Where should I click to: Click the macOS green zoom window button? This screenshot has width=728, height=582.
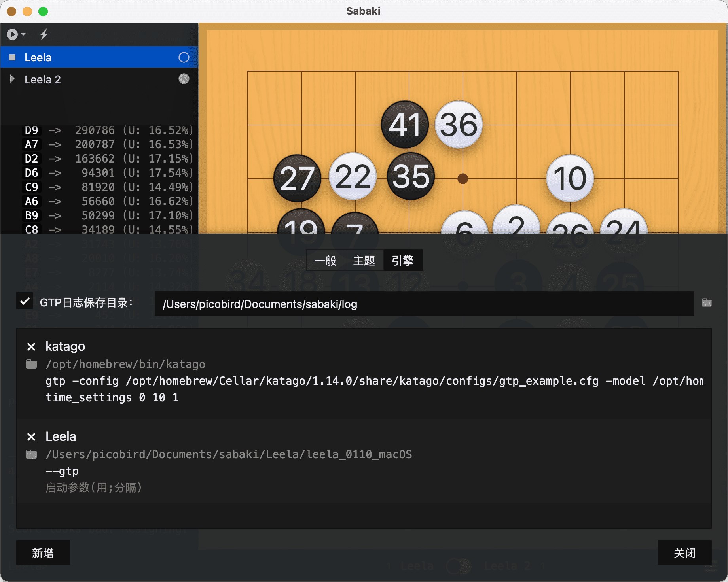click(x=43, y=11)
